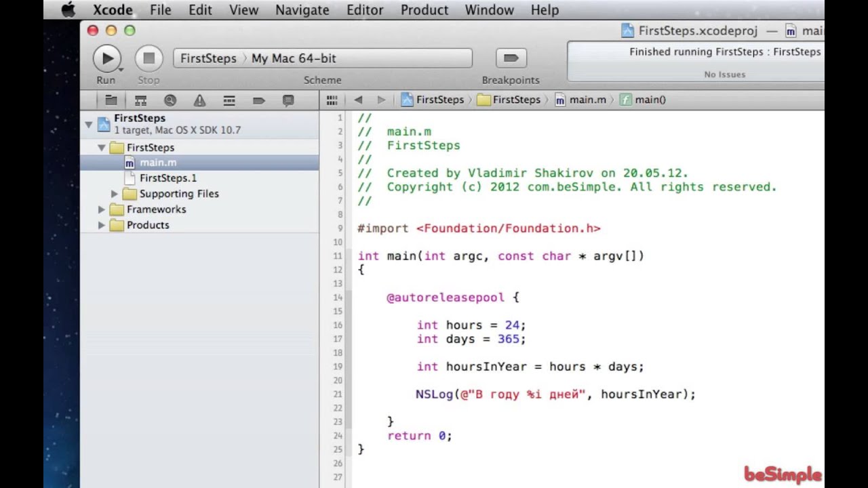Viewport: 868px width, 488px height.
Task: Open the related files grid icon
Action: point(332,100)
